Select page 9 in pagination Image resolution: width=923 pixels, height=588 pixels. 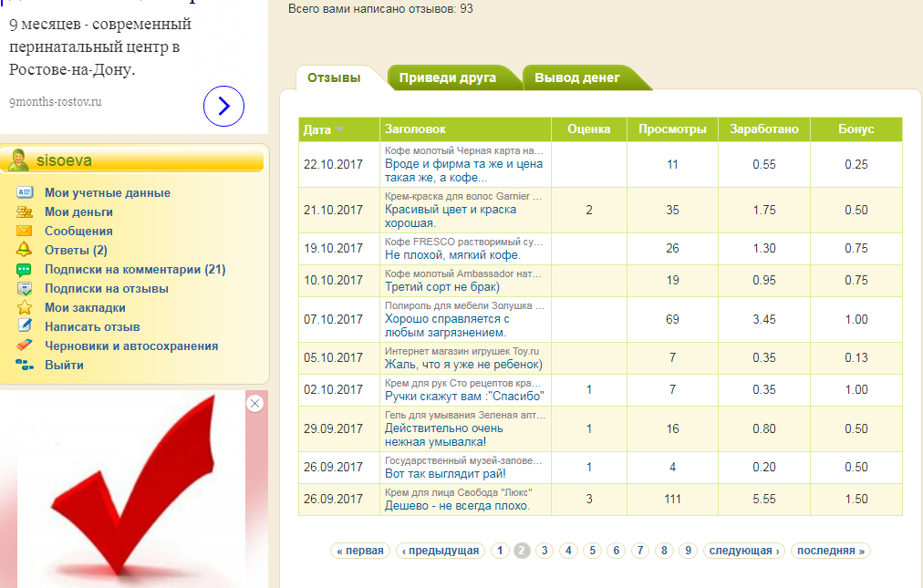point(688,551)
